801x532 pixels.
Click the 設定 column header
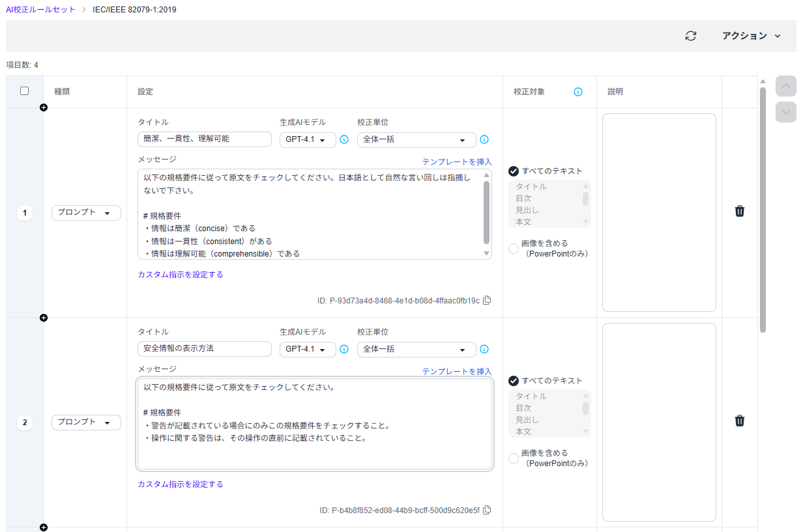tap(145, 92)
